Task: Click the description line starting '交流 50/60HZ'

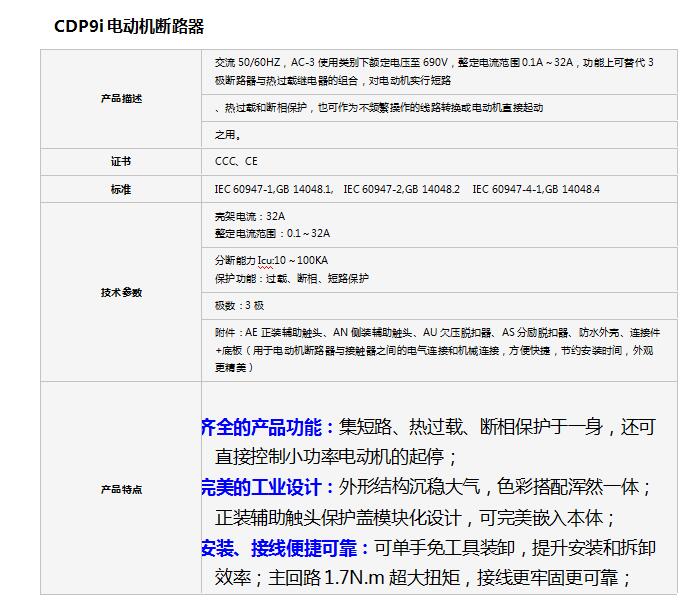Action: click(x=434, y=63)
